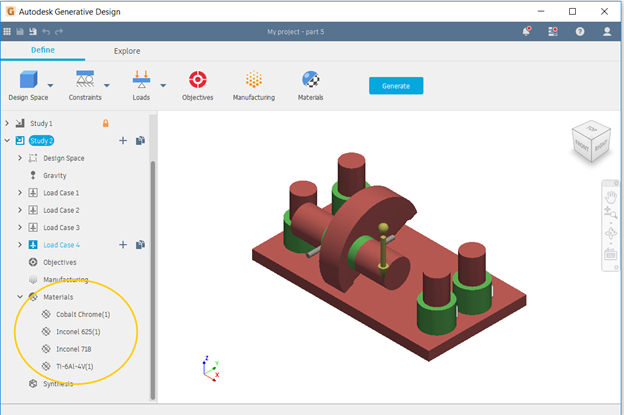This screenshot has width=624, height=415.
Task: Select the Loads tool
Action: click(x=141, y=86)
